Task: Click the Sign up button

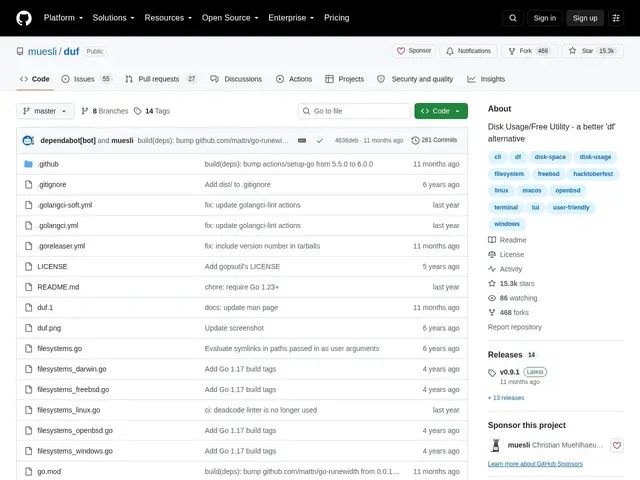Action: pos(584,18)
